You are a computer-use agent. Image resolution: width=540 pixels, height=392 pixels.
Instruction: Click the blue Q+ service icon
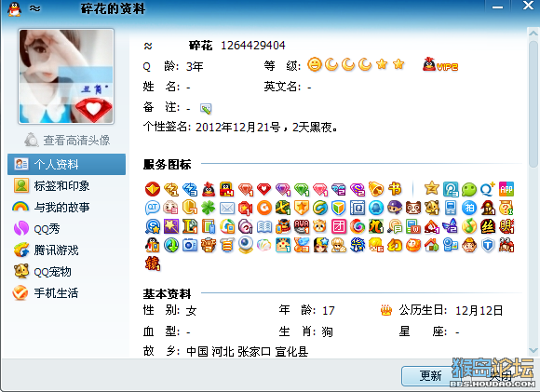pos(487,189)
